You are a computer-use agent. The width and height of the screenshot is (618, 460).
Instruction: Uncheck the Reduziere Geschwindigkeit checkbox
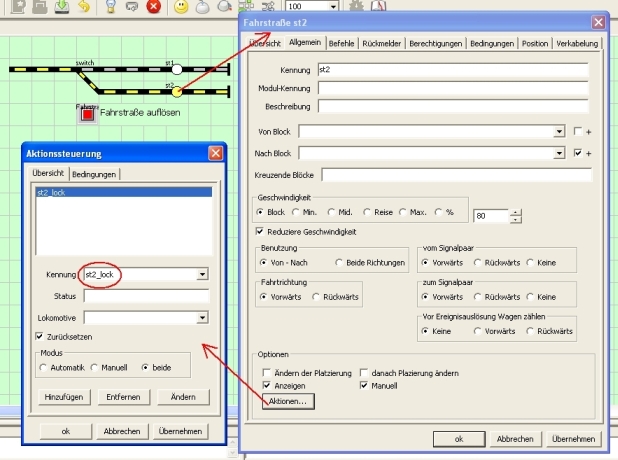(x=261, y=232)
